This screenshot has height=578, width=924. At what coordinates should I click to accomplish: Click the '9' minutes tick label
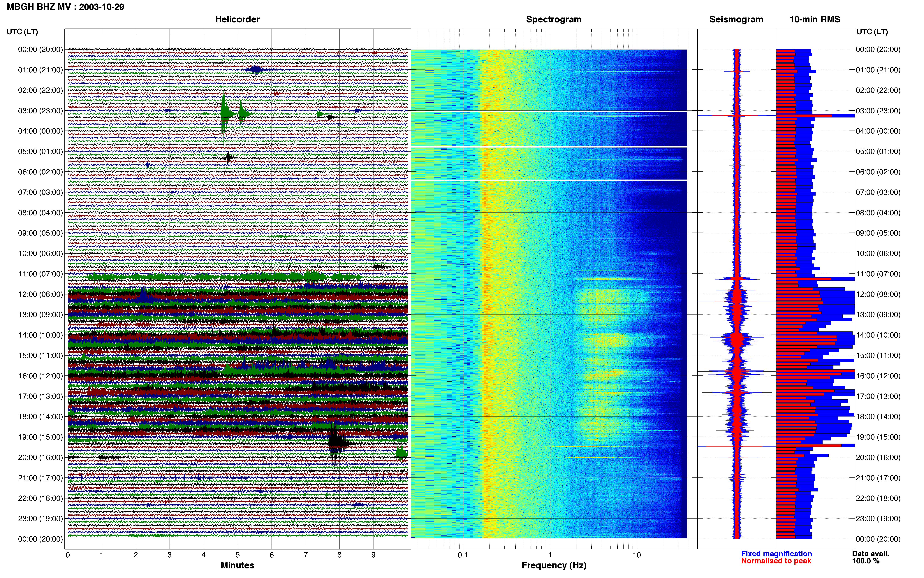(373, 555)
